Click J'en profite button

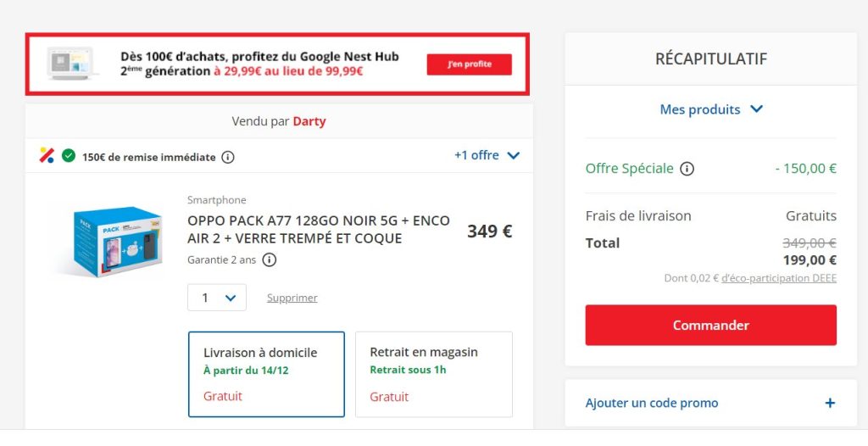click(x=469, y=64)
